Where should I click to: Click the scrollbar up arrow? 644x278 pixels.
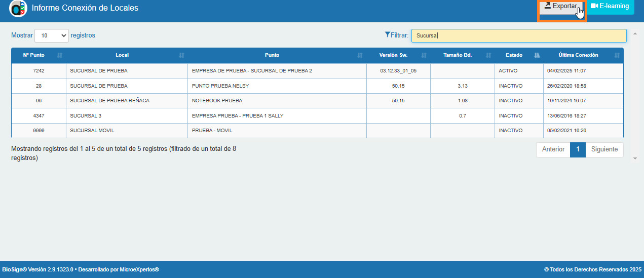coord(635,33)
